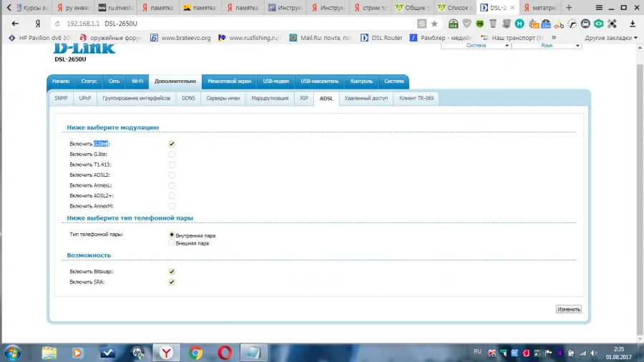Open the Язык language dropdown
The width and height of the screenshot is (644, 362).
(547, 46)
